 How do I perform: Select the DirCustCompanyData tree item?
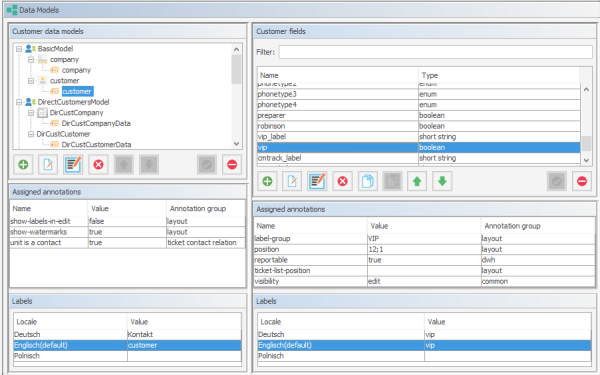[x=96, y=124]
